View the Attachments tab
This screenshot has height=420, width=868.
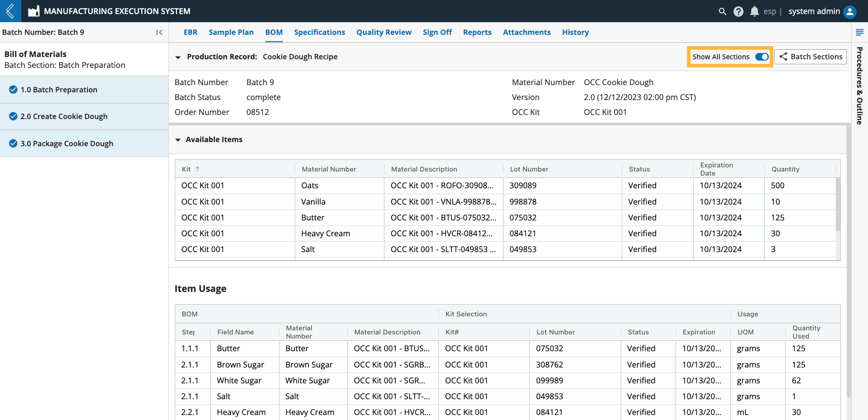tap(527, 32)
